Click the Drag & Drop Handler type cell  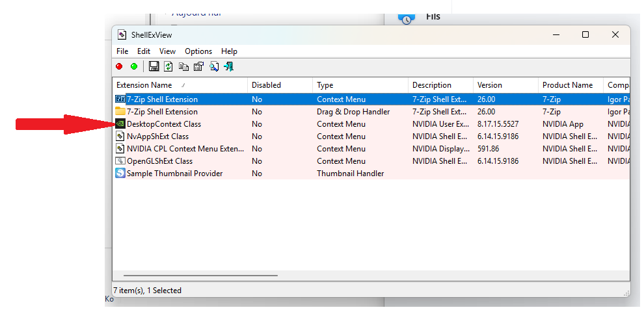pyautogui.click(x=353, y=112)
